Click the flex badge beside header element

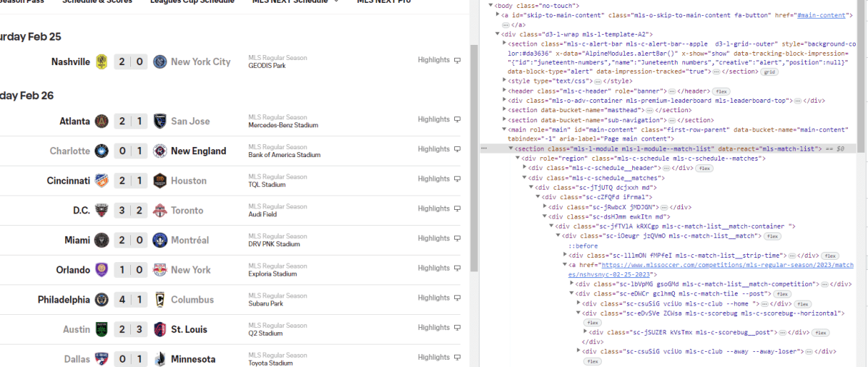721,91
